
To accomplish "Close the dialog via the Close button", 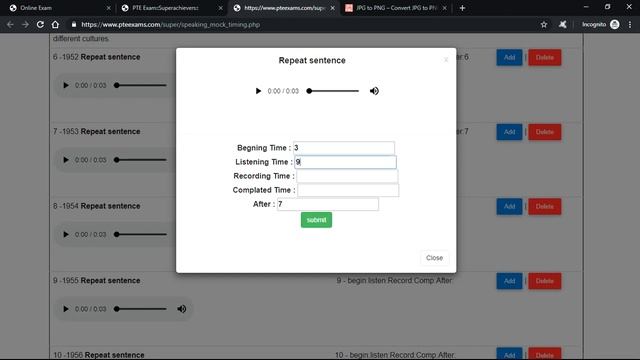I will (434, 258).
